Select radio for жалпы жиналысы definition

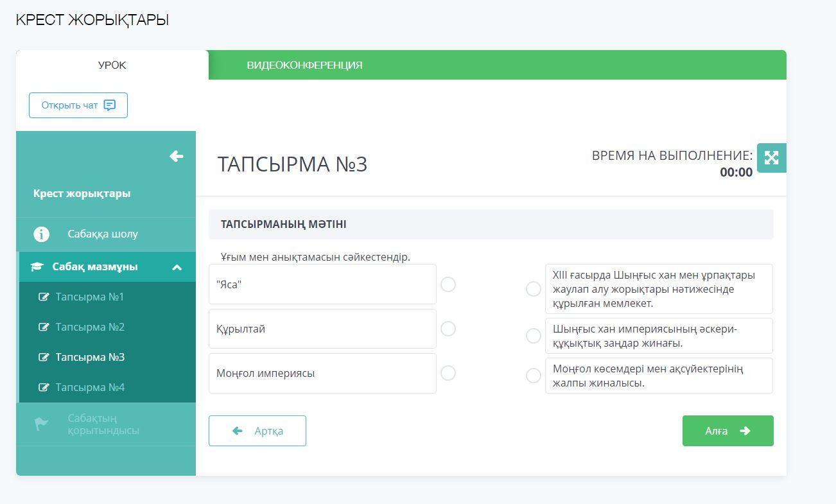pos(533,376)
